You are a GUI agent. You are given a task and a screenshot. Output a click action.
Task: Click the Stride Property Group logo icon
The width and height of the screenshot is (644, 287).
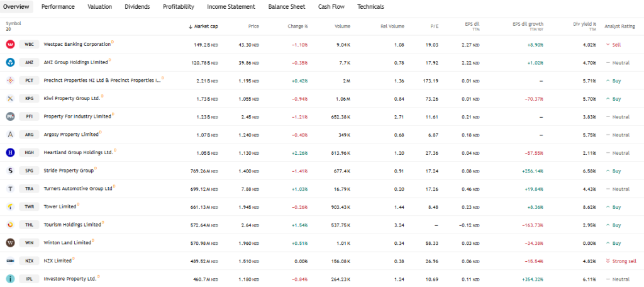click(10, 171)
